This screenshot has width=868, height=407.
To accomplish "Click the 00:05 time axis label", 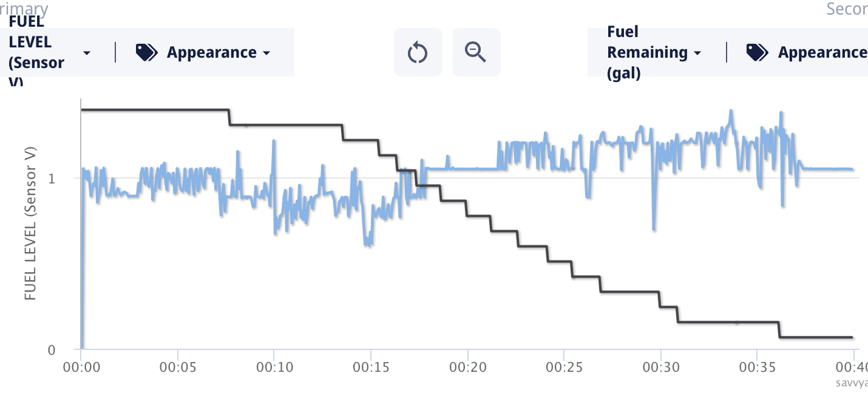I will pyautogui.click(x=178, y=368).
